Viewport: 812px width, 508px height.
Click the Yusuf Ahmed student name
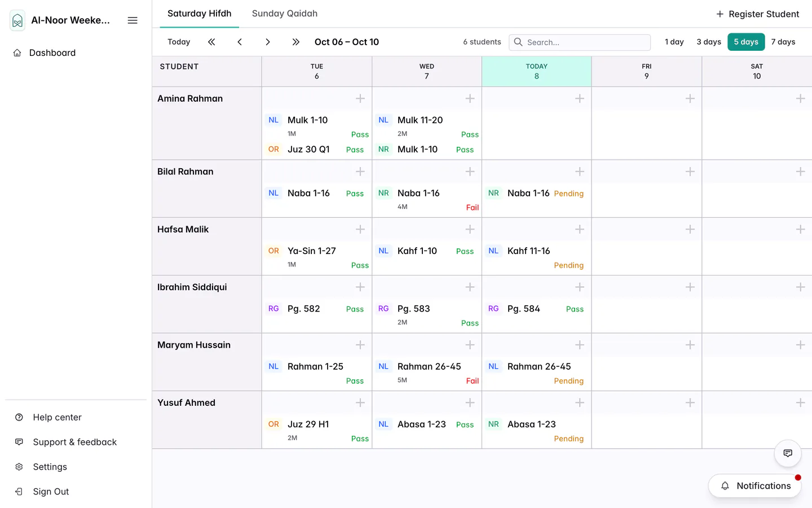click(x=186, y=402)
